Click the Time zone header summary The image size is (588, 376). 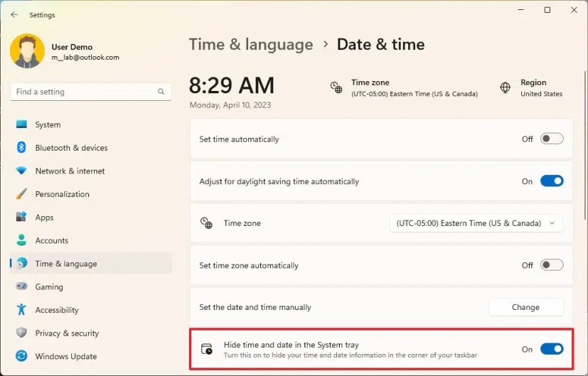click(404, 87)
